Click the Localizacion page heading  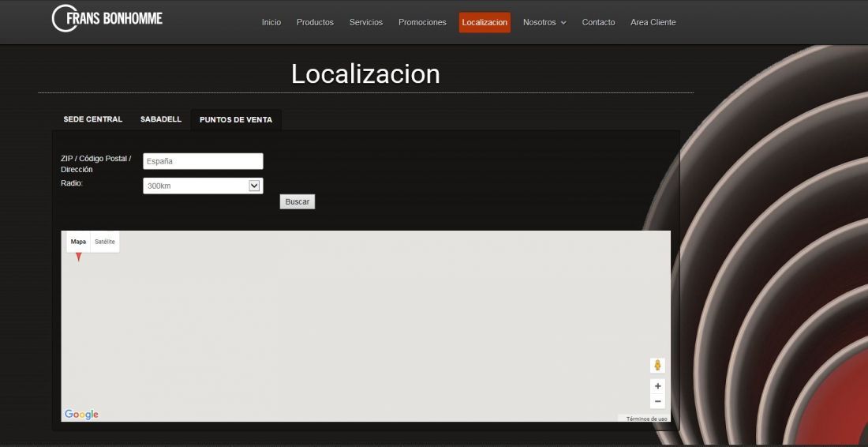[x=365, y=73]
